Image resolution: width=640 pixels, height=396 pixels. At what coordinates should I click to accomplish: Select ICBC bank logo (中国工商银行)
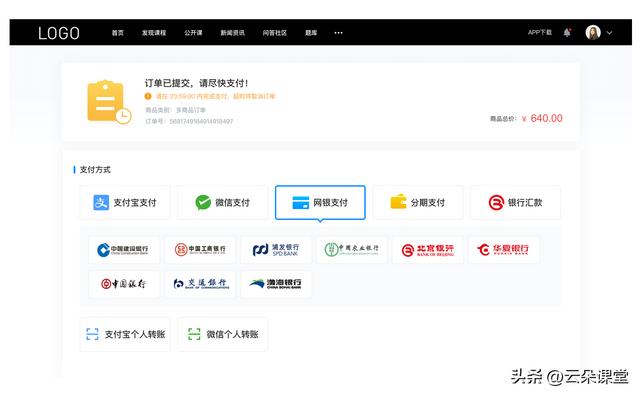coord(200,249)
